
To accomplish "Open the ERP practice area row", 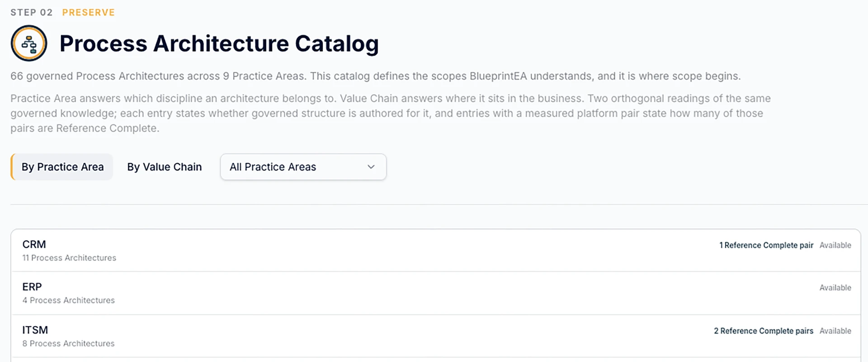I will (436, 293).
